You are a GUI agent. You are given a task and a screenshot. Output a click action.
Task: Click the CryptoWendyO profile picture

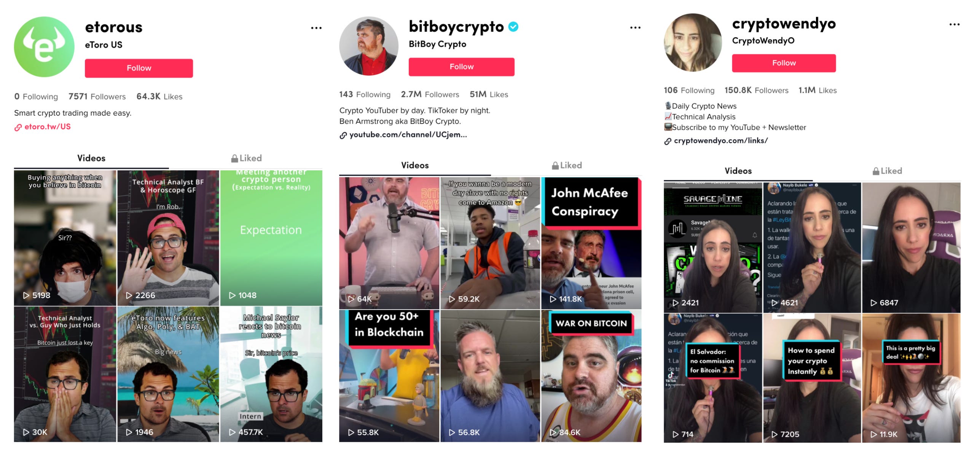[693, 43]
